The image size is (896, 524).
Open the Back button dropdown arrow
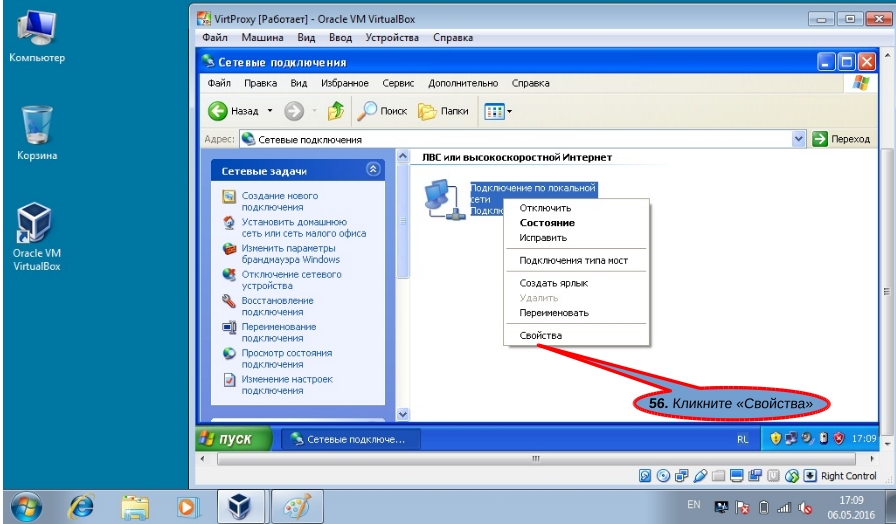[270, 111]
